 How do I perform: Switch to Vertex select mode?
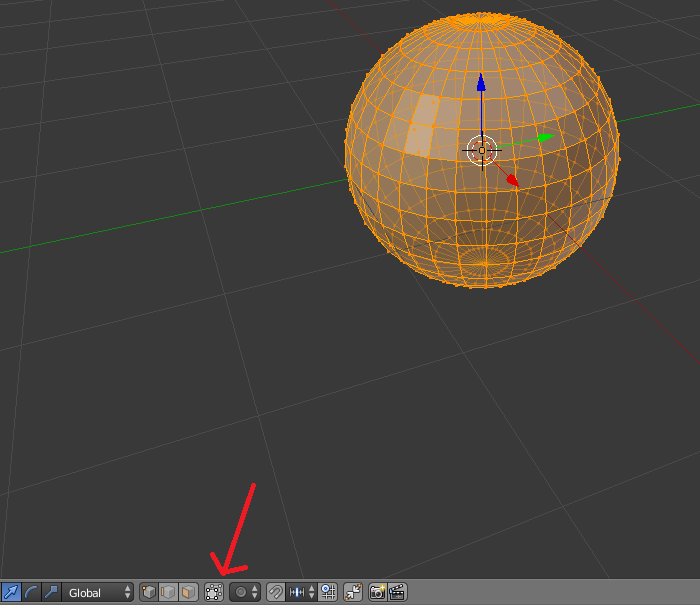[x=149, y=592]
